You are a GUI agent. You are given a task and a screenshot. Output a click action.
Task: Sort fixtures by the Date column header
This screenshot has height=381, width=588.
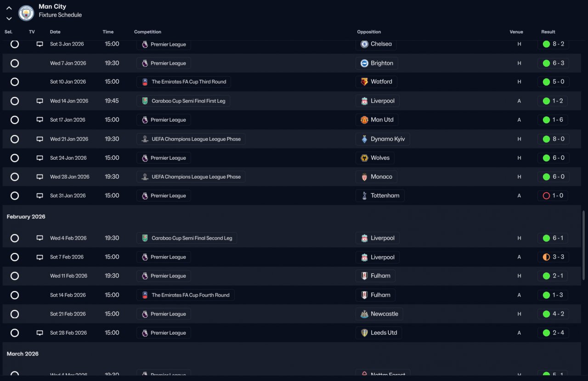coord(55,32)
